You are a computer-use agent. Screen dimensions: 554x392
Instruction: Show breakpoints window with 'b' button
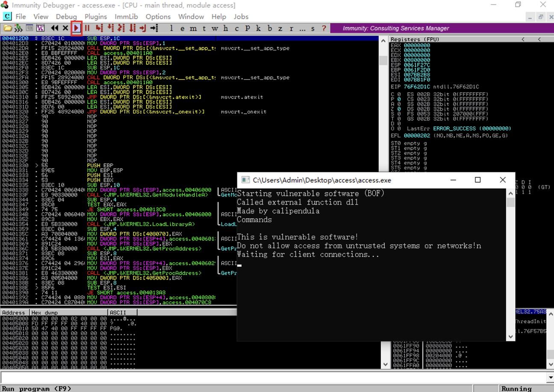pyautogui.click(x=269, y=28)
